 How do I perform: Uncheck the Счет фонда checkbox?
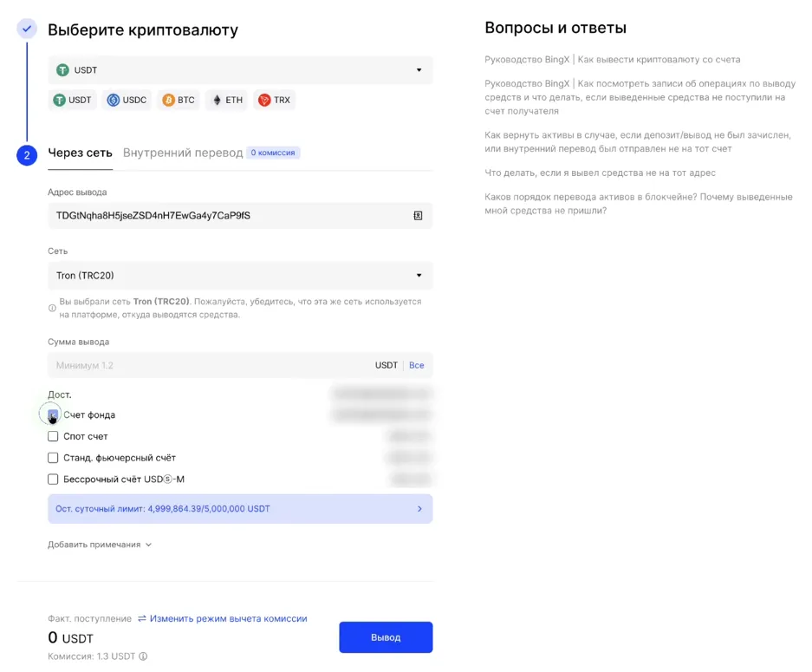point(52,414)
